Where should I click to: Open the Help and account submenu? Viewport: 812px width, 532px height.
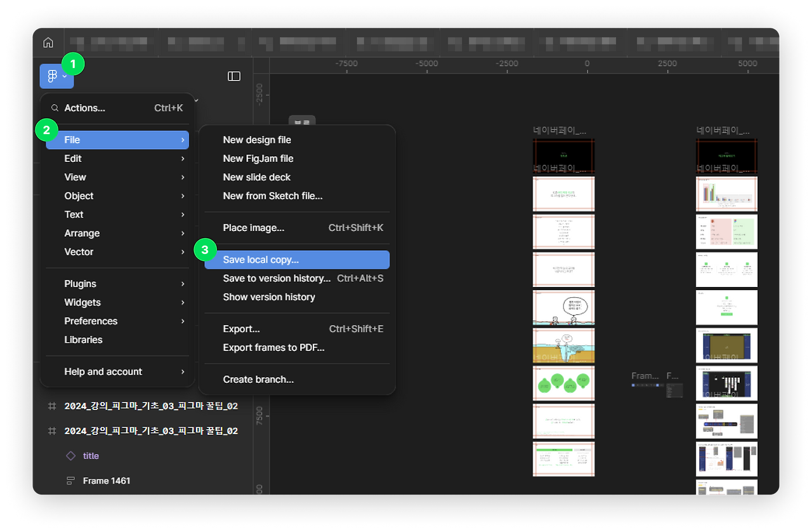[x=117, y=371]
